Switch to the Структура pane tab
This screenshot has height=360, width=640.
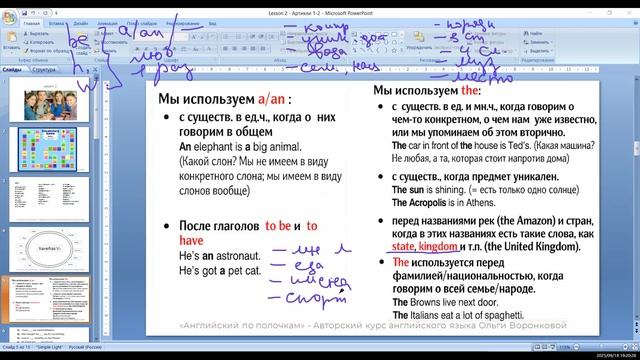click(x=43, y=70)
